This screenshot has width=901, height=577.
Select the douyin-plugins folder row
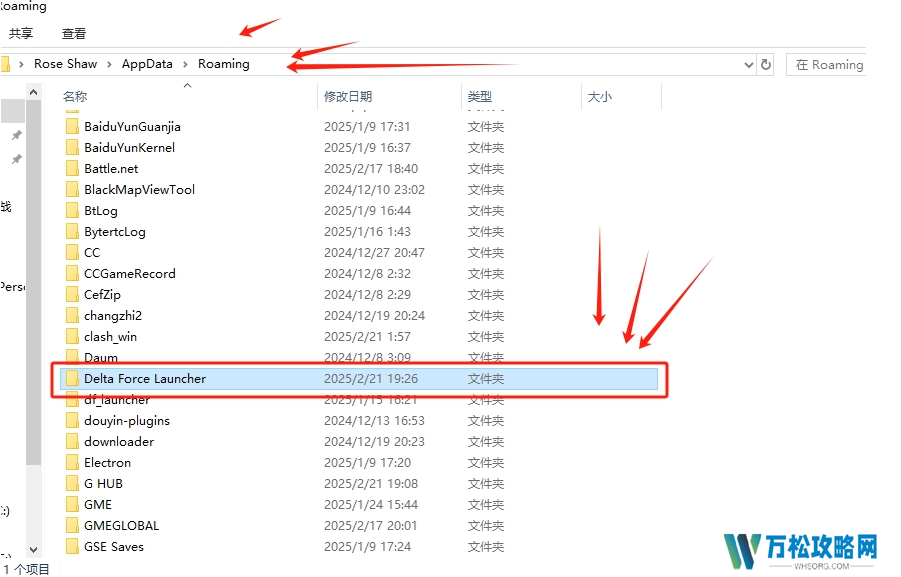pos(127,421)
